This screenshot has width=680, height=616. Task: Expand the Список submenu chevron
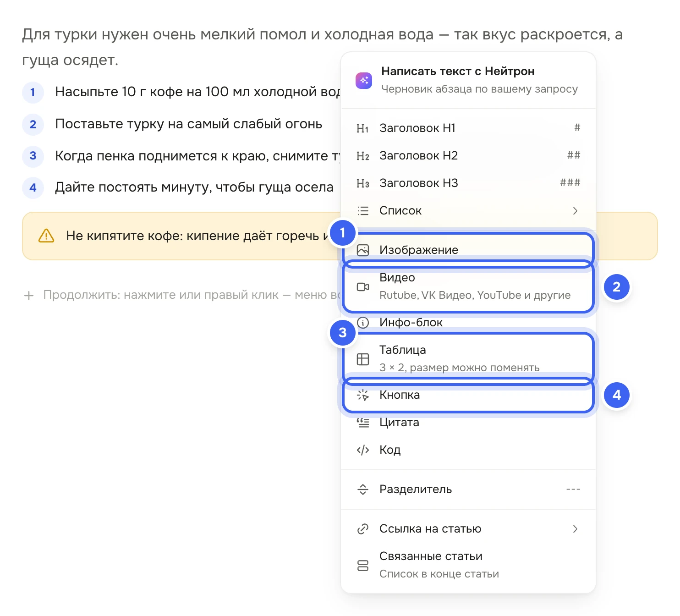point(575,211)
